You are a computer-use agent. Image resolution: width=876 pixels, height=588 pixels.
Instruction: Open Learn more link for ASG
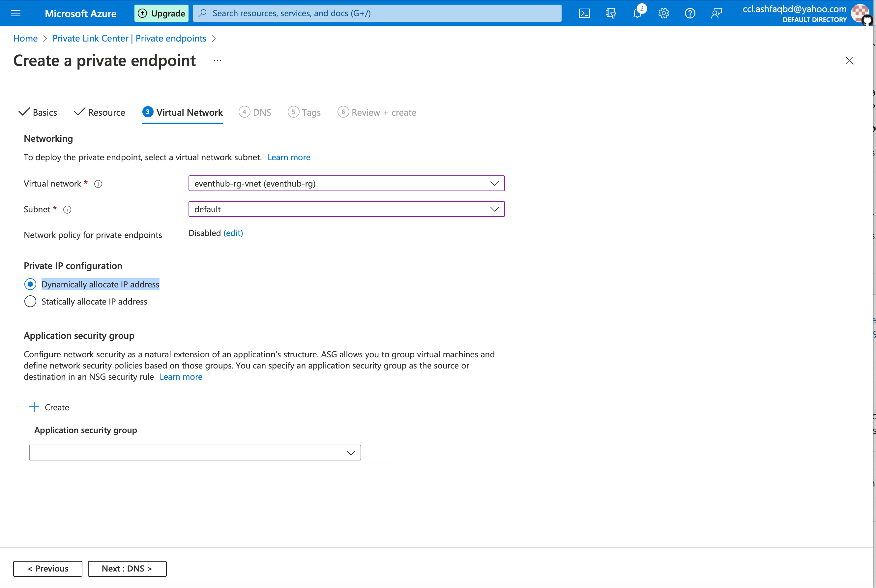pyautogui.click(x=181, y=376)
